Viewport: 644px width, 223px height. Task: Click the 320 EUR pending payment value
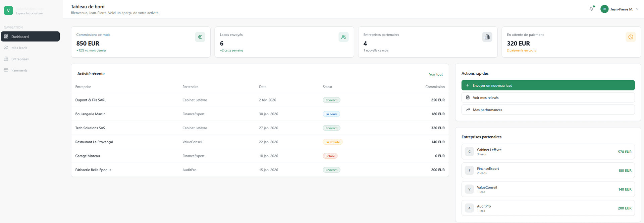pos(519,44)
